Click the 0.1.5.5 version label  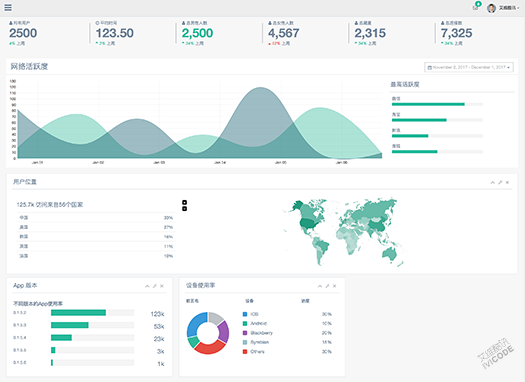pyautogui.click(x=20, y=350)
